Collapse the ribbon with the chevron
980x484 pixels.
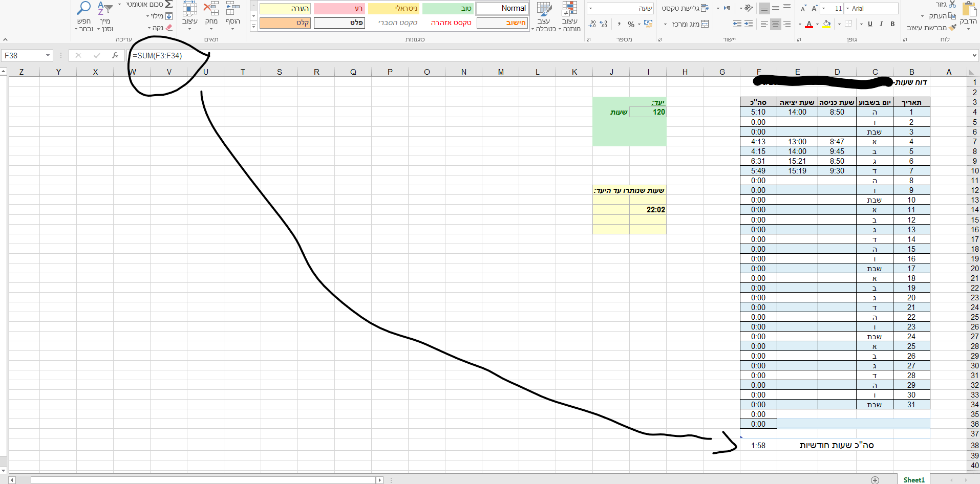pos(5,39)
